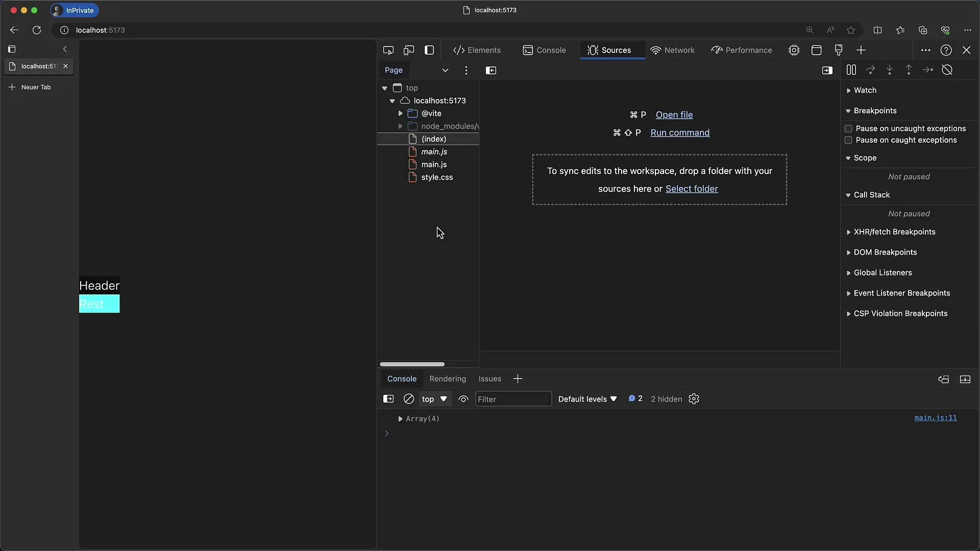The image size is (980, 551).
Task: Expand the @vite folder in sources
Action: pyautogui.click(x=401, y=113)
